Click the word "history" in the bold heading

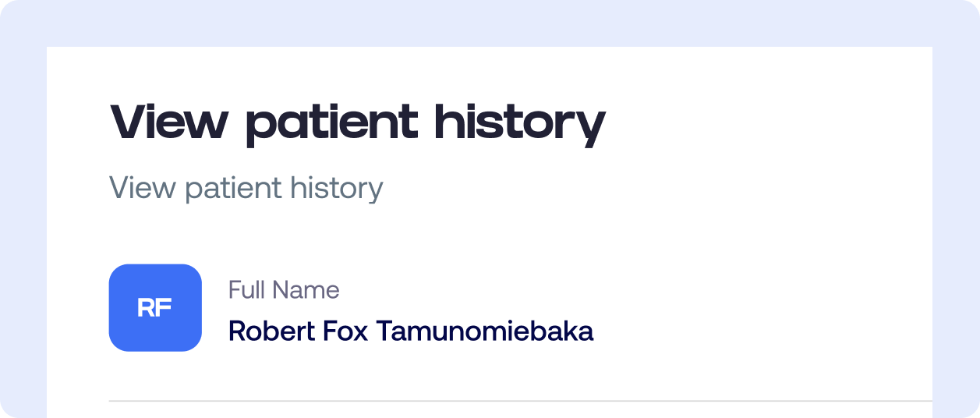pos(519,123)
